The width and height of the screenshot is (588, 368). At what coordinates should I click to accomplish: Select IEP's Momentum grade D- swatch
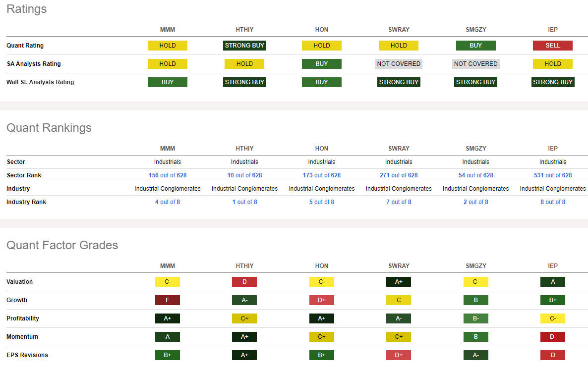tap(552, 337)
